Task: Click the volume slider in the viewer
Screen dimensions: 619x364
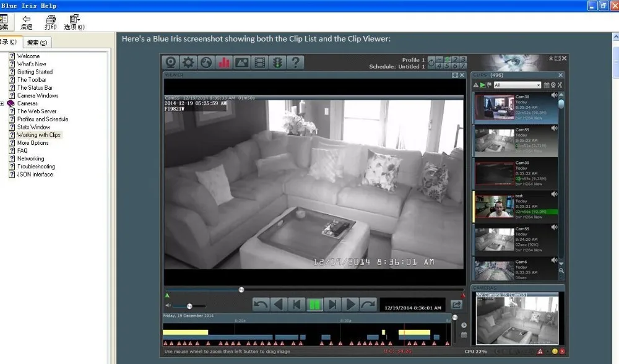Action: (189, 306)
